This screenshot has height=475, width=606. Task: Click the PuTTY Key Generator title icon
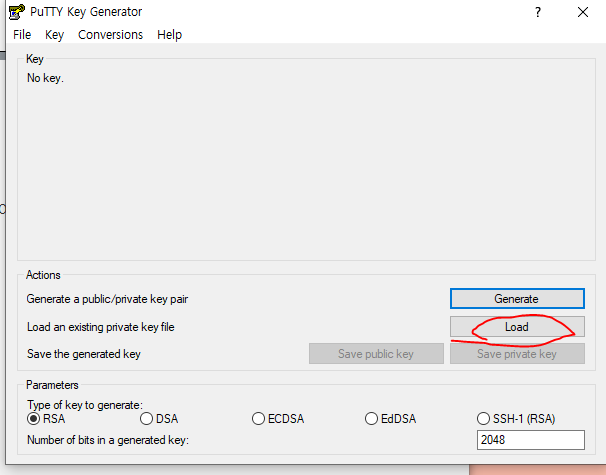17,12
